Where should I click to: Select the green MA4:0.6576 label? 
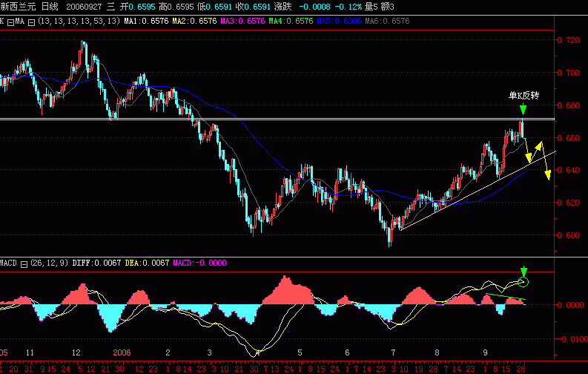tap(291, 22)
